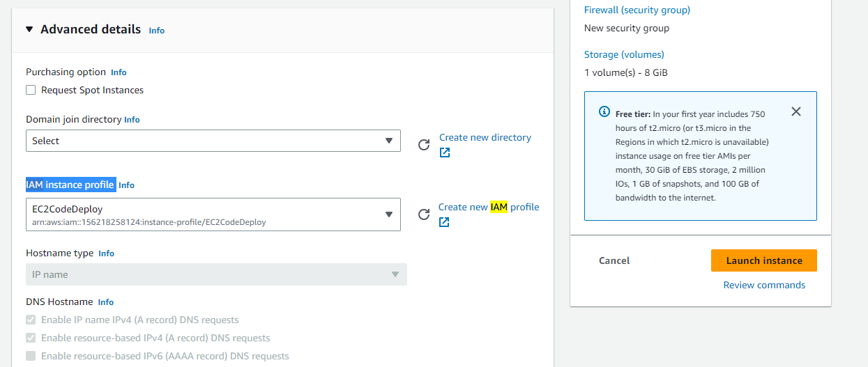This screenshot has height=367, width=868.
Task: Refresh the IAM instance profile list
Action: pyautogui.click(x=424, y=214)
